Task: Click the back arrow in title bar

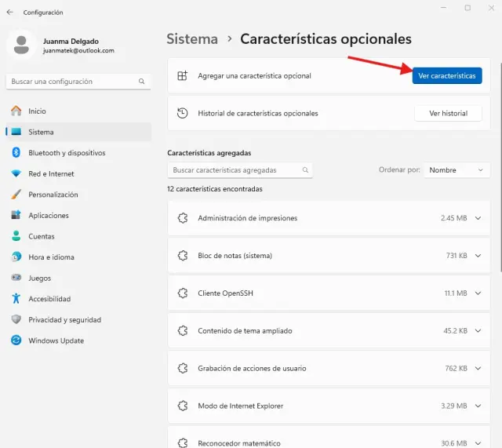Action: [9, 13]
